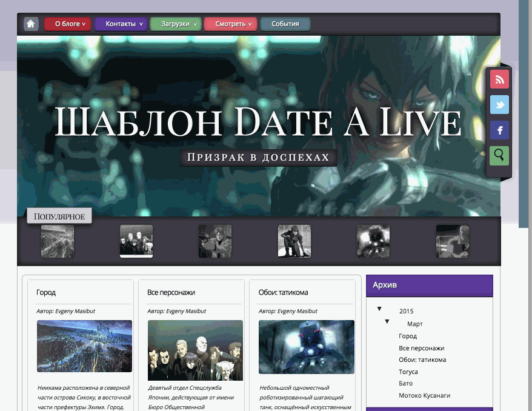Click the 'Популярное' label tab
532x411 pixels.
click(59, 216)
